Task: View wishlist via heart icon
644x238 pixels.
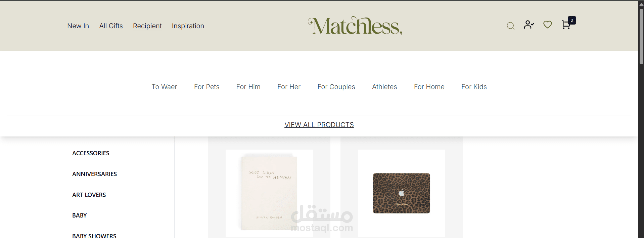Action: click(548, 25)
